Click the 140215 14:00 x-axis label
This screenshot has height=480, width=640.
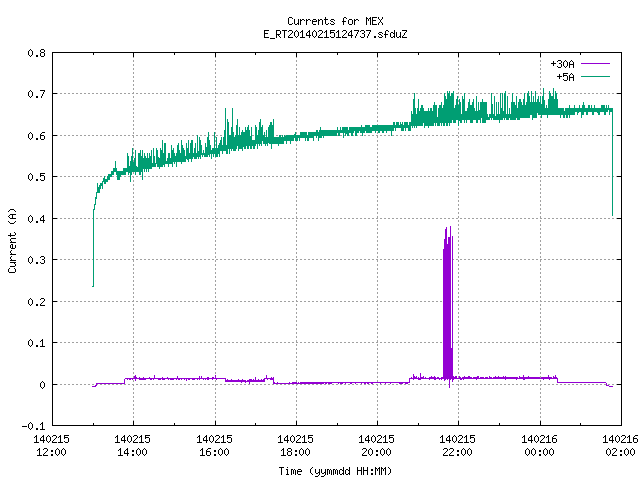132,446
